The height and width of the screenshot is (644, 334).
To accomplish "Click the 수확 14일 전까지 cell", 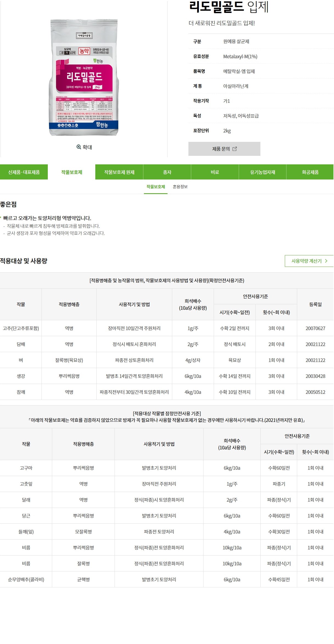I will 235,376.
